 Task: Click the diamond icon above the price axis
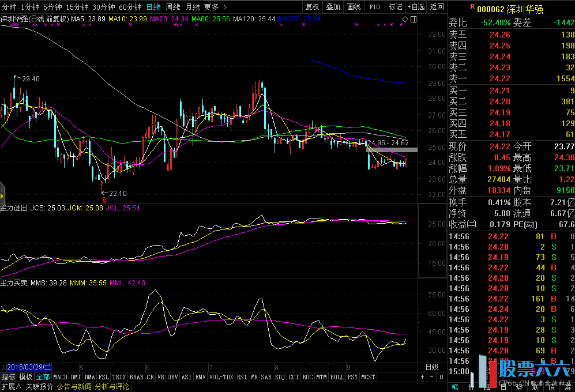click(x=405, y=20)
